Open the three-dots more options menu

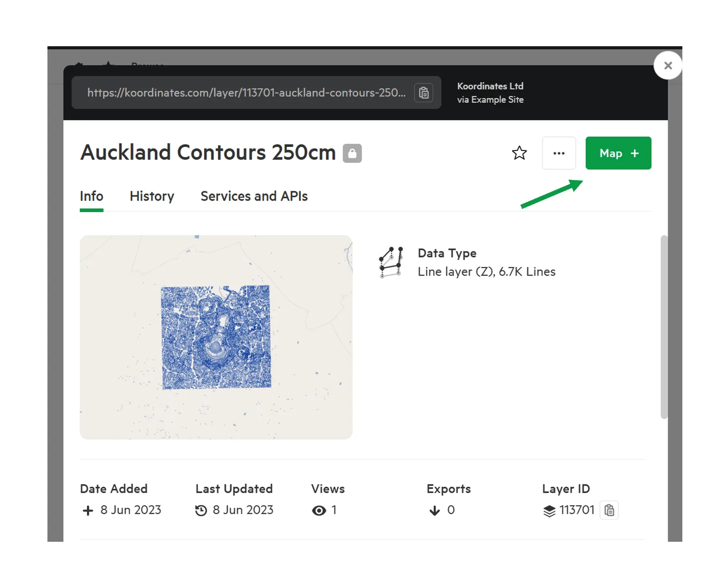pos(559,153)
